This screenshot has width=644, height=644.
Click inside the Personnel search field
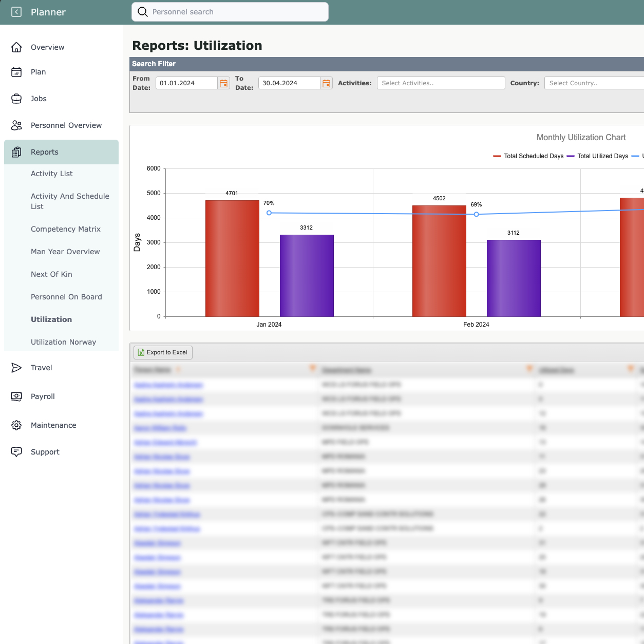coord(230,11)
